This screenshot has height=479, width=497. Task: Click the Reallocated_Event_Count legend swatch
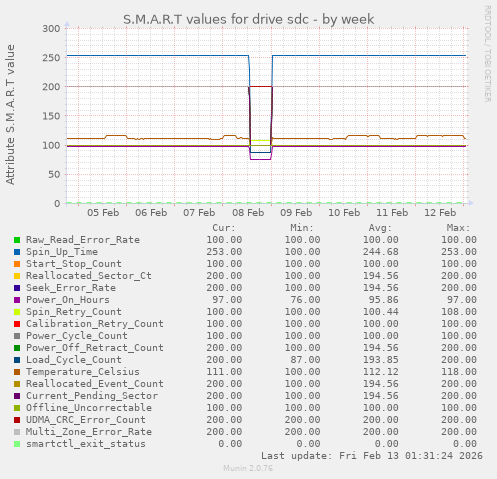[17, 384]
